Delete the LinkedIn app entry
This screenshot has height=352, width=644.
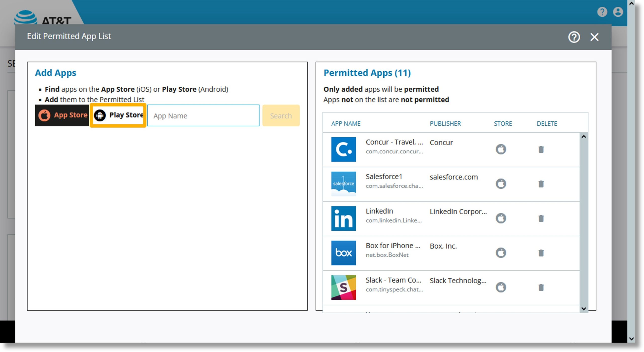click(541, 219)
